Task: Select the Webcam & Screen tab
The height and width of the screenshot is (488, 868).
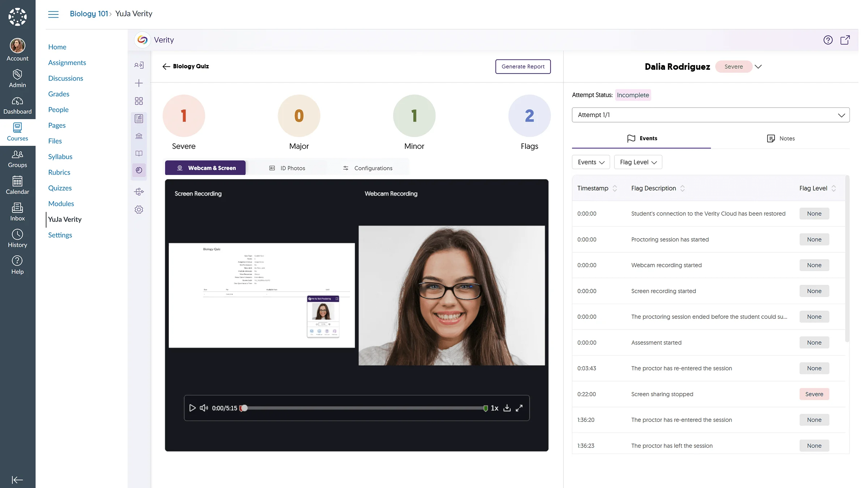Action: pos(205,168)
